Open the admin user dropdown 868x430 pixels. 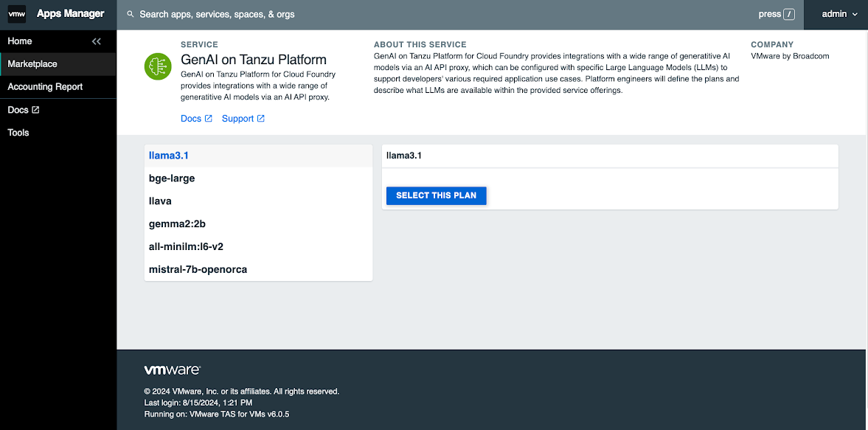click(x=839, y=15)
